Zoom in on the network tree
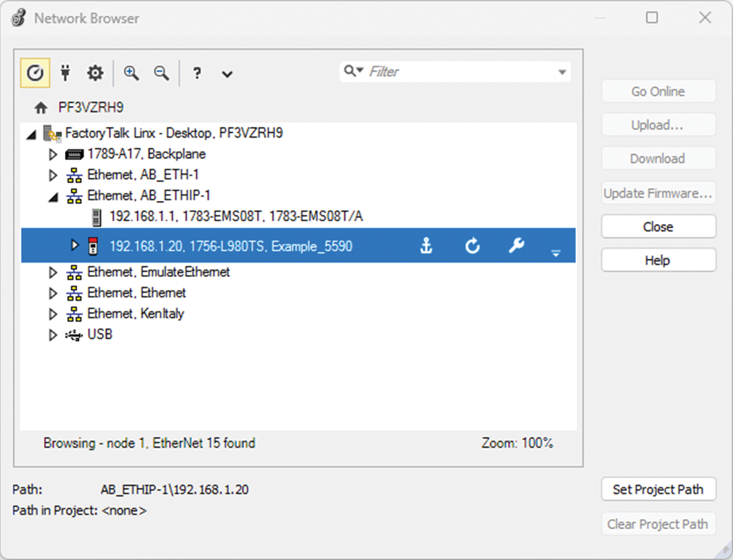Viewport: 733px width, 560px height. 131,73
